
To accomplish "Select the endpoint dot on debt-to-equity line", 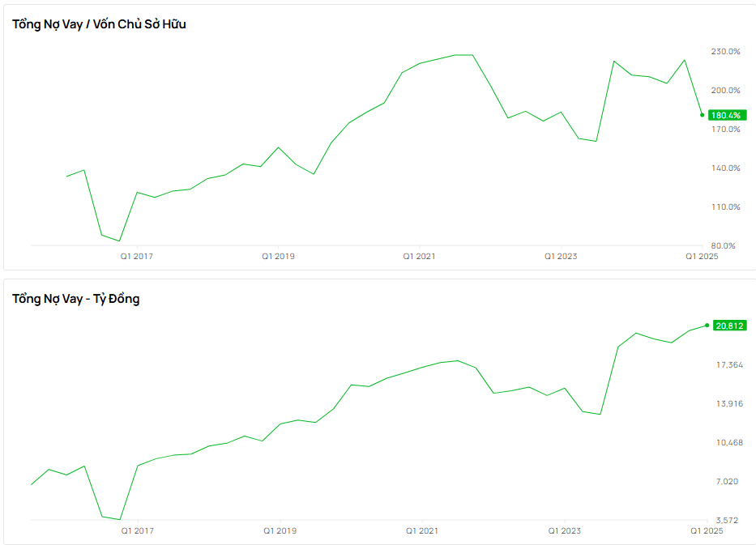I will pyautogui.click(x=702, y=114).
